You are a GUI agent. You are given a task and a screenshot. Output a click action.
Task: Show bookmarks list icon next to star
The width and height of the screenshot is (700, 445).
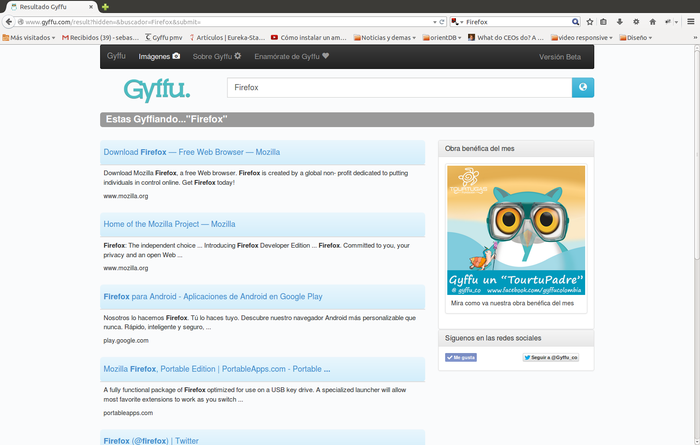click(604, 22)
